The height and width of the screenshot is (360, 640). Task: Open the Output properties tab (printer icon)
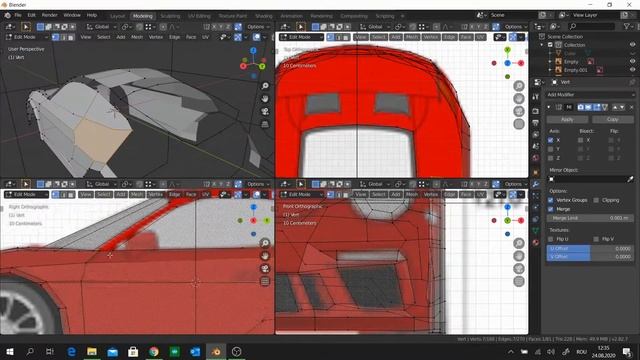pyautogui.click(x=536, y=122)
